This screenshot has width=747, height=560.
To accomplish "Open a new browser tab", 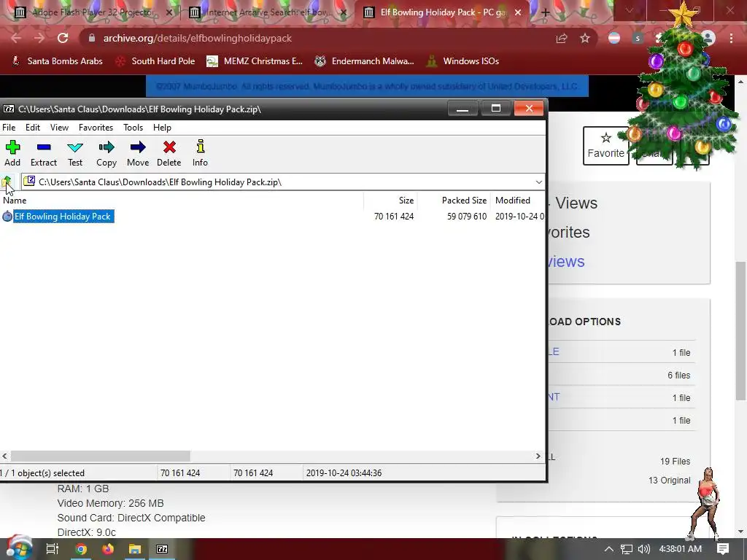I will click(x=546, y=12).
